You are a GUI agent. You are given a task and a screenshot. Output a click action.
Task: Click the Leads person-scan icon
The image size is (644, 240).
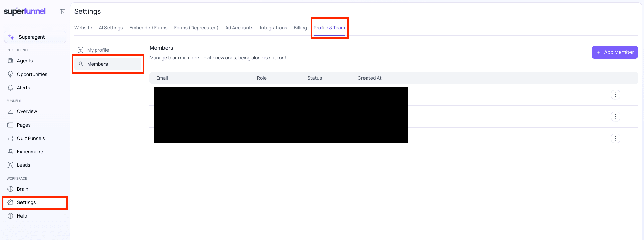[10, 165]
